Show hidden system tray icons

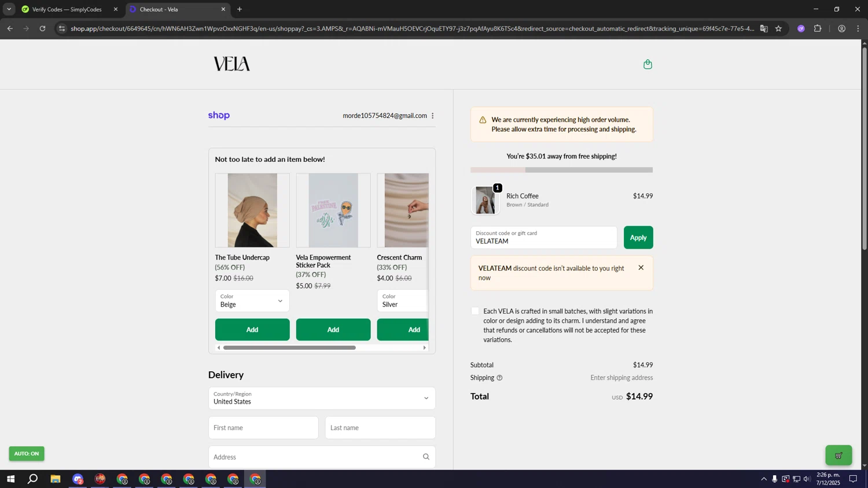(764, 479)
